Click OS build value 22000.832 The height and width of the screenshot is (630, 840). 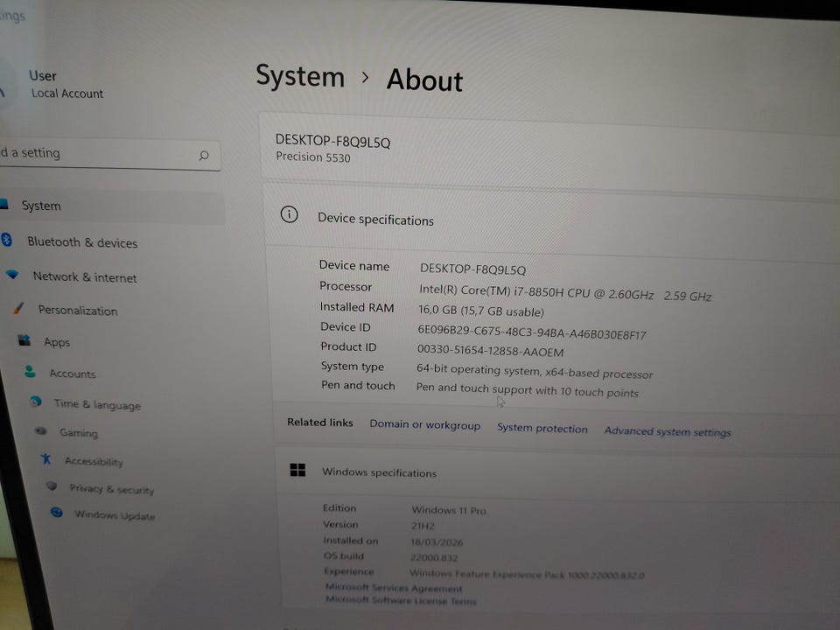coord(434,557)
